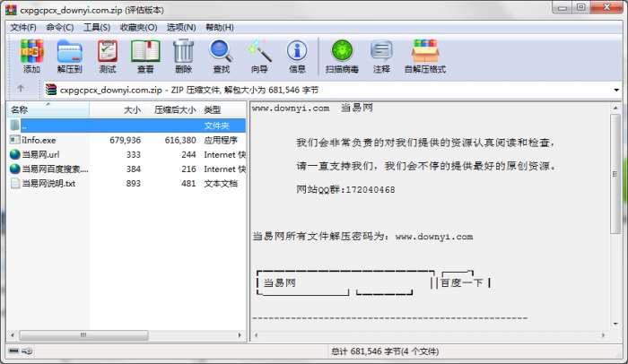Click the packed size 481 cell
Viewport: 628px width, 364px height.
[188, 184]
